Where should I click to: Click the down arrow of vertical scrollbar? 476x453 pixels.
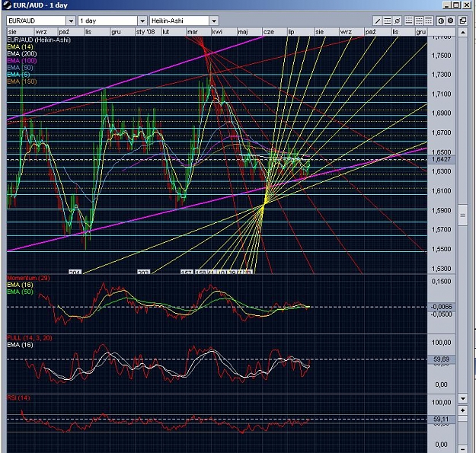pyautogui.click(x=462, y=398)
